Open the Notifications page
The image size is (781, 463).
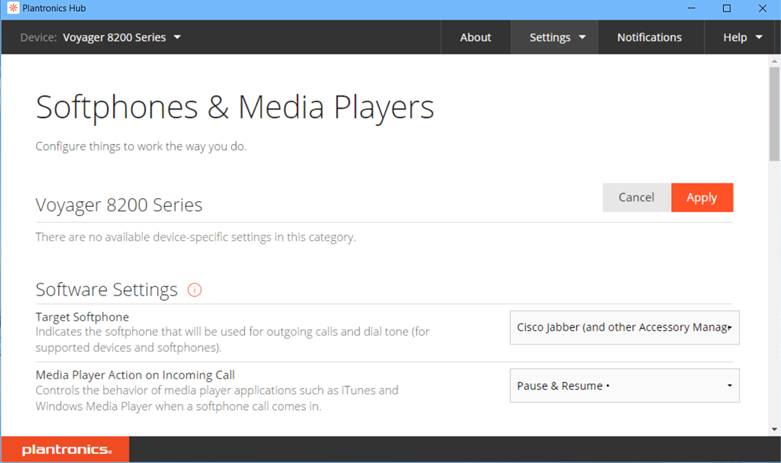650,37
